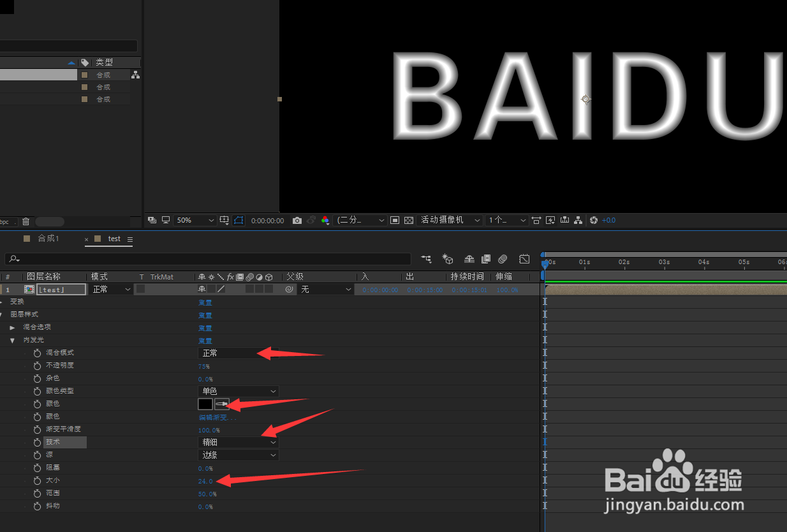This screenshot has height=532, width=787.
Task: Click the viewer current time 0:00:00:00
Action: pos(267,220)
